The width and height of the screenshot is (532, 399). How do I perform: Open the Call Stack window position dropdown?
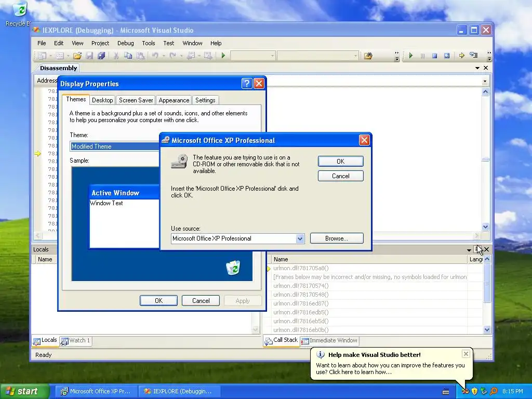469,250
